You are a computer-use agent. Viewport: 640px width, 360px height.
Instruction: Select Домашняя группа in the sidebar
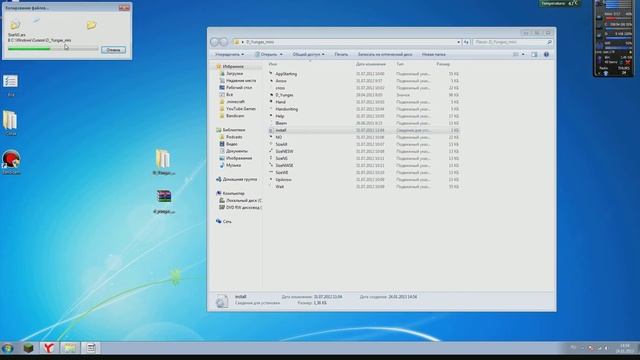tap(240, 179)
